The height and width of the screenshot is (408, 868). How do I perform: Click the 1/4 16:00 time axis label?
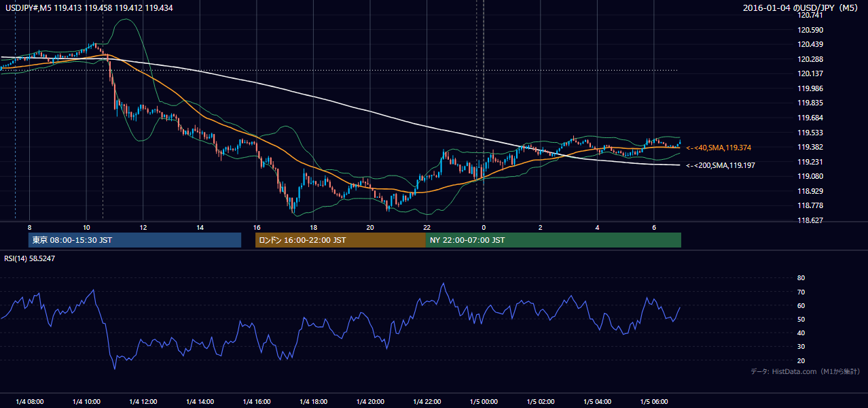point(257,401)
